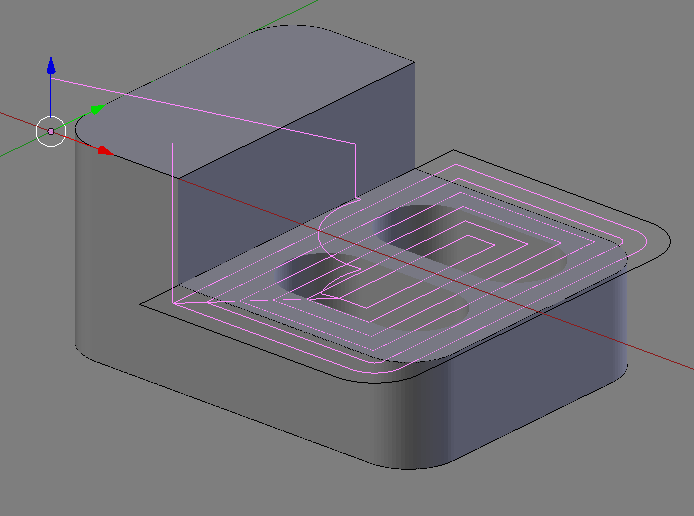Click inside the left circular pocket hole
This screenshot has width=694, height=516.
click(x=312, y=273)
